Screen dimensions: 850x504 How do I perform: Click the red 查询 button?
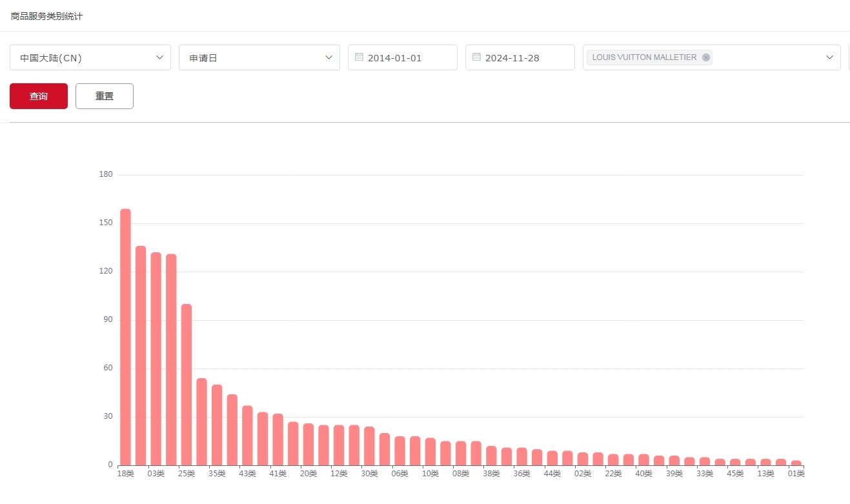pos(39,96)
